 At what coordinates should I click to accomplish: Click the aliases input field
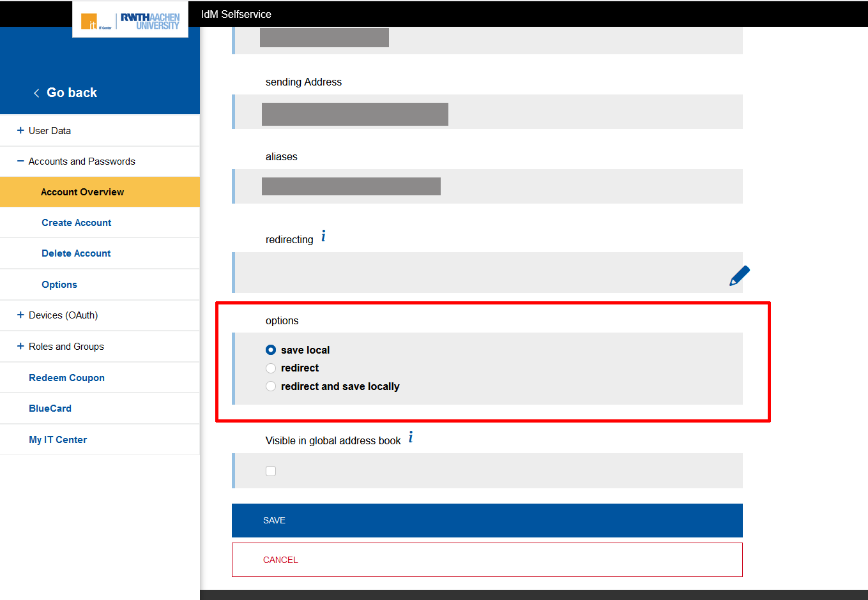pos(447,186)
